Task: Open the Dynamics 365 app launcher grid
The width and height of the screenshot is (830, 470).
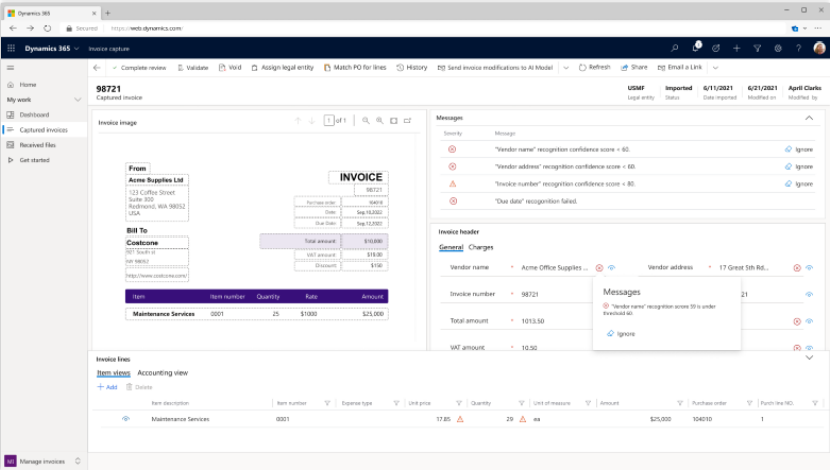Action: click(x=11, y=48)
